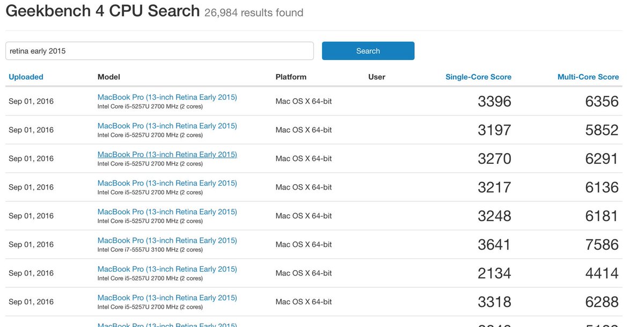644x327 pixels.
Task: Click "Mac OS X 64-bit" in the 3318 row
Action: [304, 302]
